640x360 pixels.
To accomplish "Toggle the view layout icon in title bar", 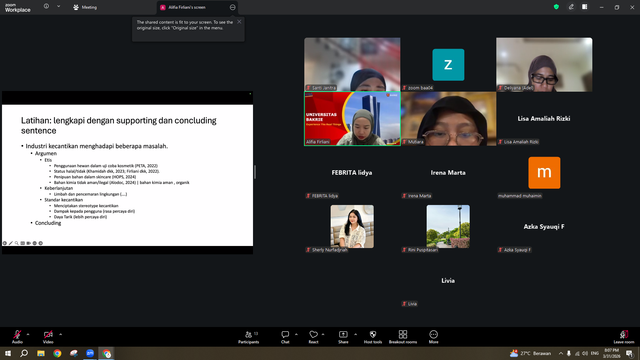I will coord(585,7).
